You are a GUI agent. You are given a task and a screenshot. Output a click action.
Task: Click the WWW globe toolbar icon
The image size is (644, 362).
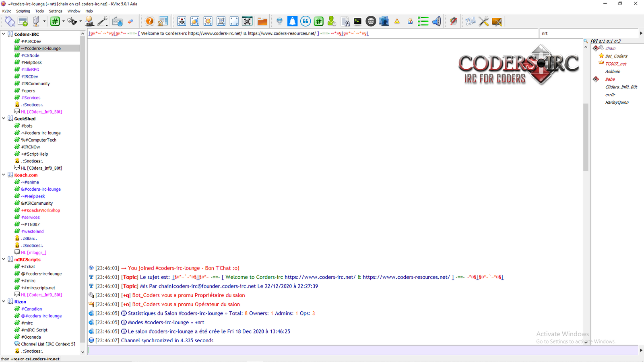coord(371,21)
